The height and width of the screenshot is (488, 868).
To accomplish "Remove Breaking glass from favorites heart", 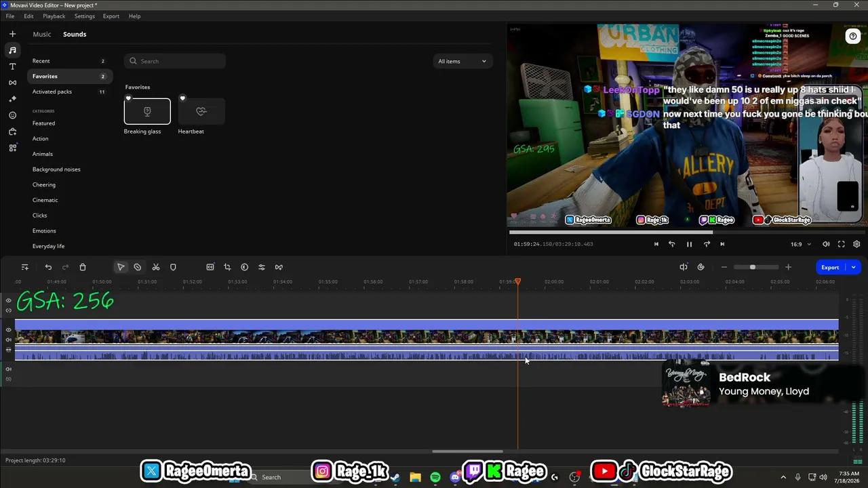I will coord(128,98).
